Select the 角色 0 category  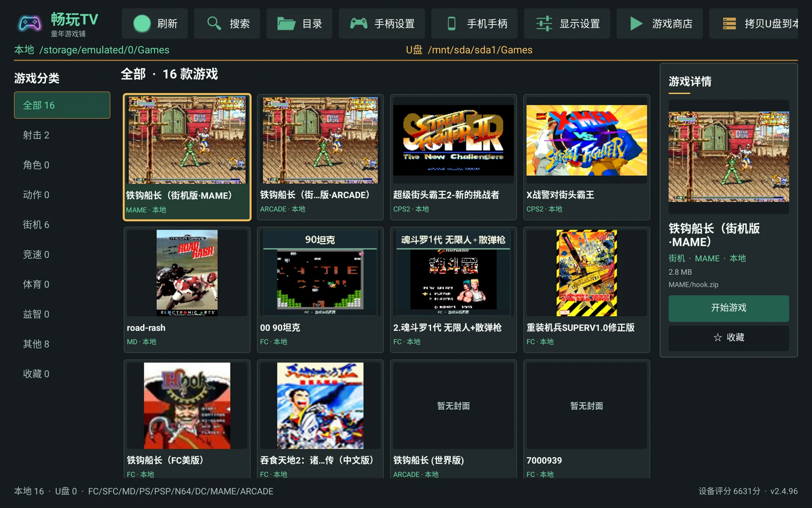[x=62, y=165]
